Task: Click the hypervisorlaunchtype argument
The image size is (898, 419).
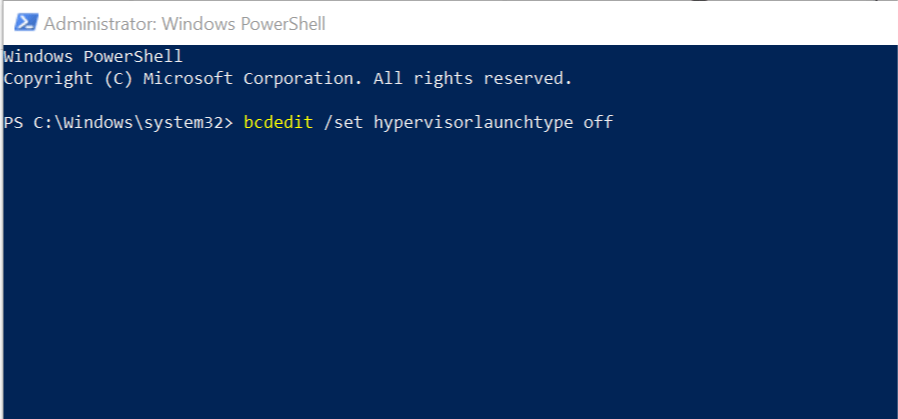Action: pyautogui.click(x=473, y=122)
